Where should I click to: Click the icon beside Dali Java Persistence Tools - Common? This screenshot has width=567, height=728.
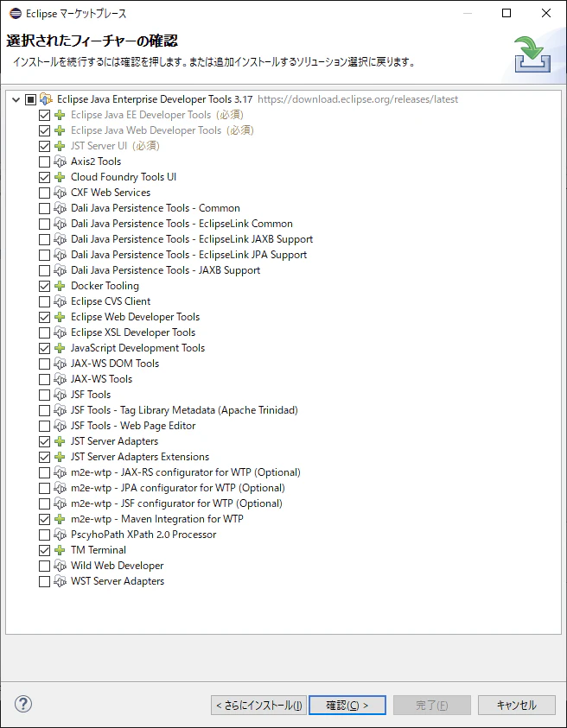click(x=60, y=208)
